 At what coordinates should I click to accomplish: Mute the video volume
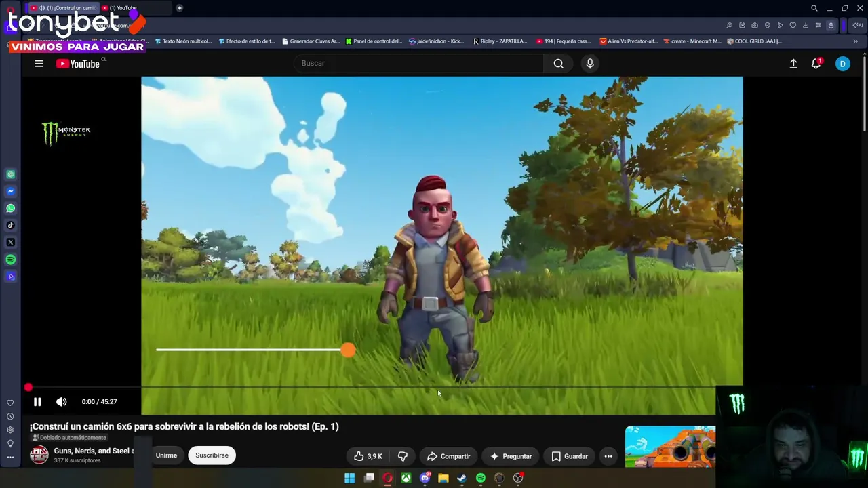pyautogui.click(x=61, y=401)
